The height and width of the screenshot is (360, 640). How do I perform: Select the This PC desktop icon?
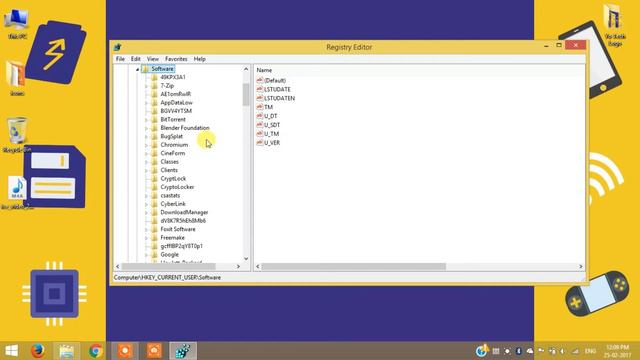tap(17, 23)
